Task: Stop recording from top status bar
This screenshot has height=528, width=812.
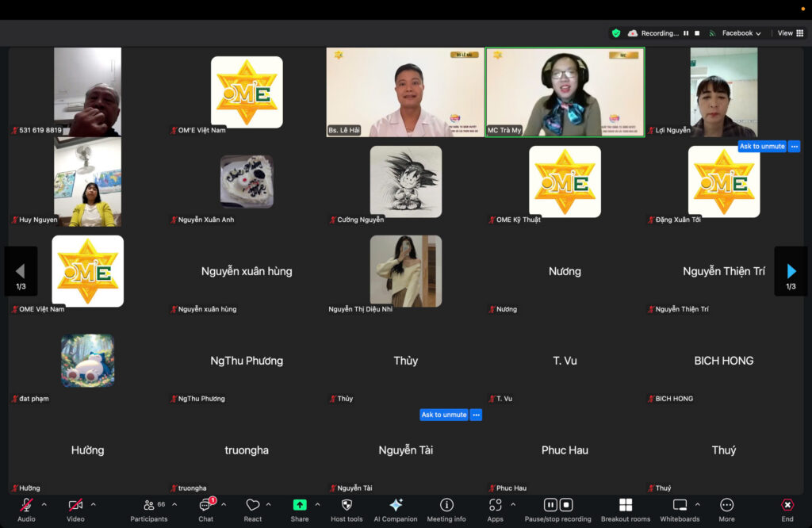Action: pyautogui.click(x=697, y=33)
